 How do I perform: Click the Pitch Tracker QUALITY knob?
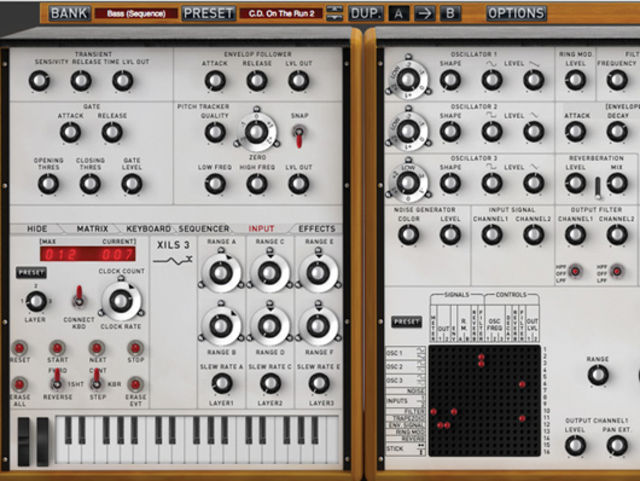coord(215,132)
